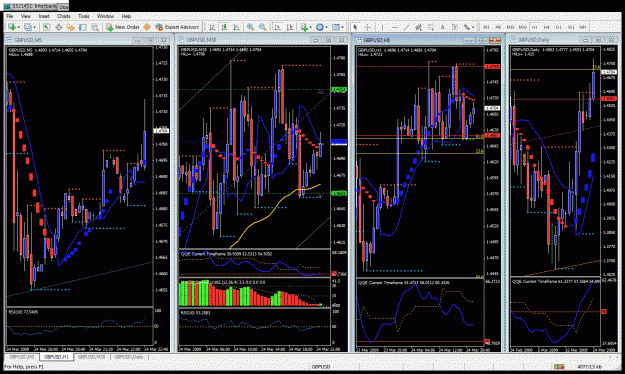Image resolution: width=625 pixels, height=374 pixels.
Task: Expand the Profiles dropdown arrow
Action: (35, 27)
